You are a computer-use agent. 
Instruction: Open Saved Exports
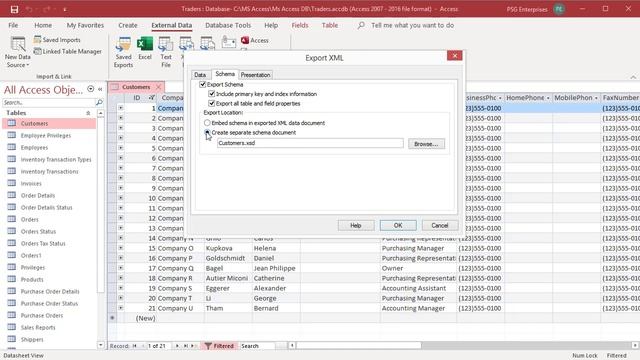[x=123, y=52]
